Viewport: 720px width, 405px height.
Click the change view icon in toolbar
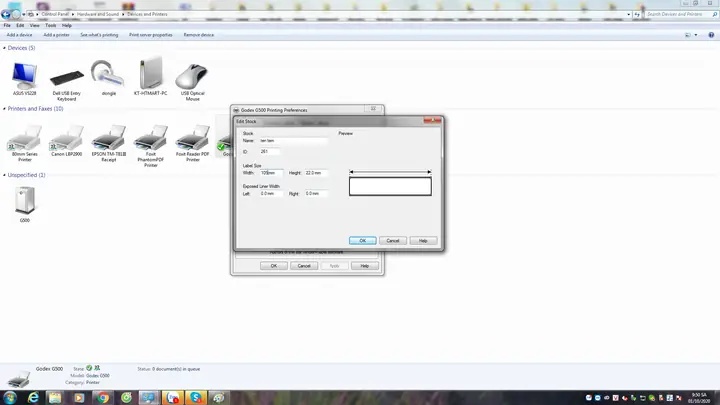pyautogui.click(x=688, y=35)
